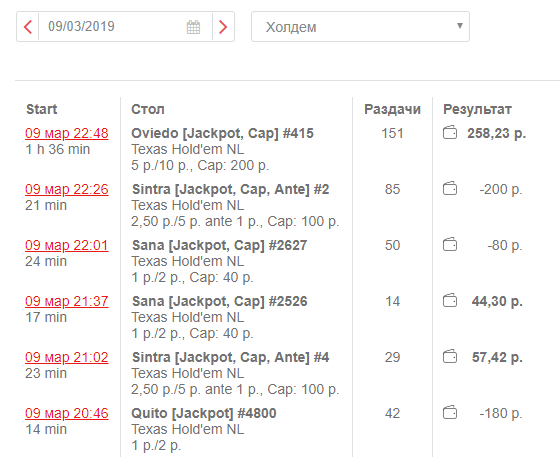Viewport: 560px width, 473px height.
Task: Open session link 09 мар 22:48
Action: pyautogui.click(x=67, y=133)
